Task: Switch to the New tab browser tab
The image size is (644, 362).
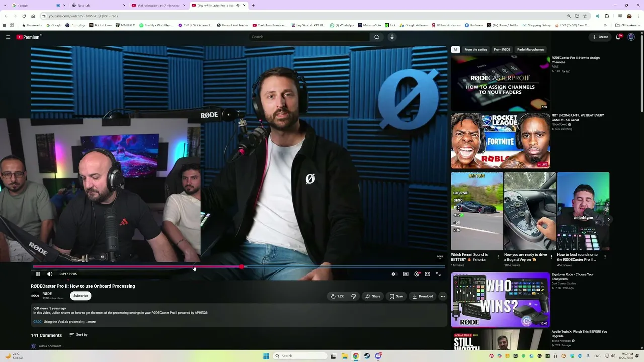Action: (96, 5)
